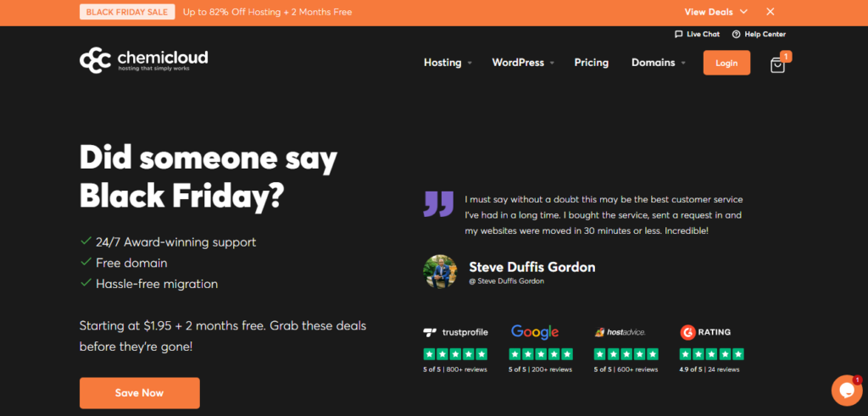Click the Login button
868x416 pixels.
726,63
